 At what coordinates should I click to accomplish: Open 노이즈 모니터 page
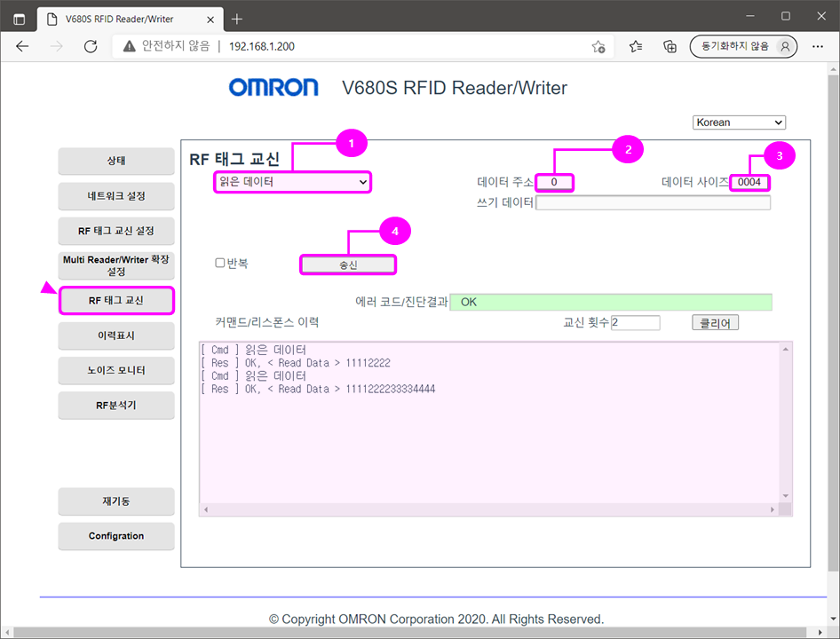116,370
